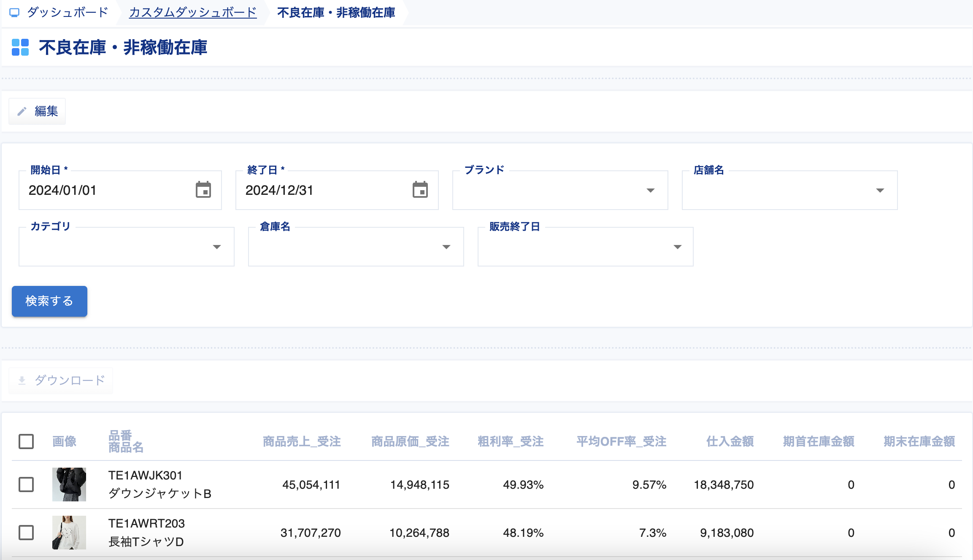Click the pencil icon in the 編集 button
Image resolution: width=973 pixels, height=560 pixels.
(22, 111)
